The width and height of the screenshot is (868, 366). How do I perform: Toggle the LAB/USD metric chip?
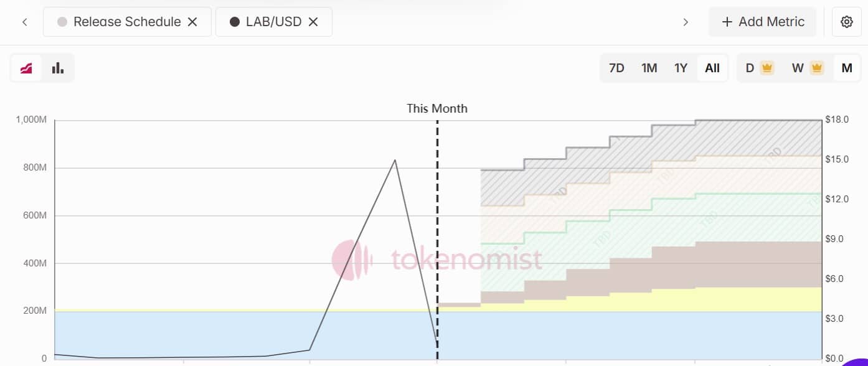point(274,22)
